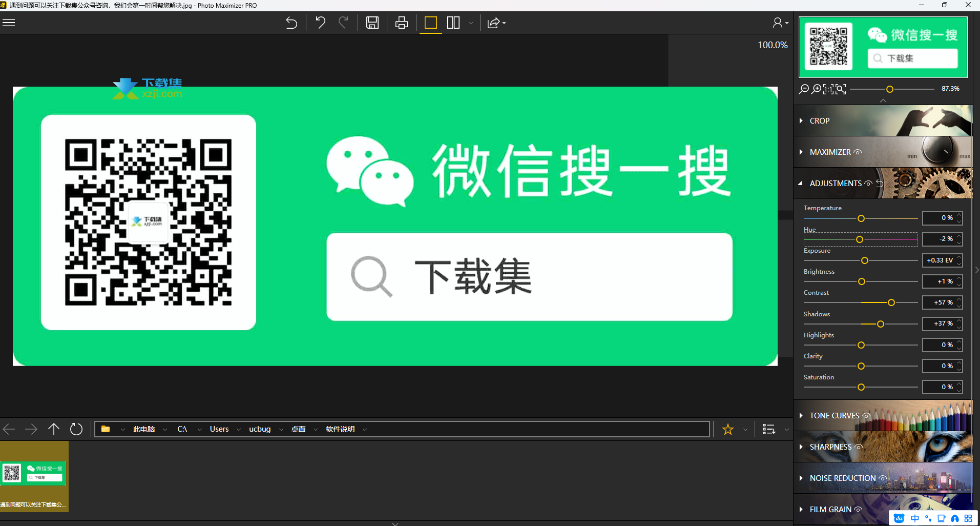
Task: Zoom in with plus magnifier
Action: coord(817,89)
